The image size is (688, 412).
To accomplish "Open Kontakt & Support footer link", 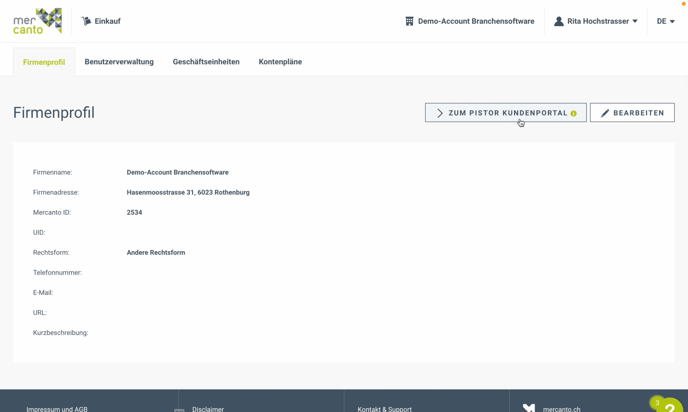I will click(x=384, y=409).
